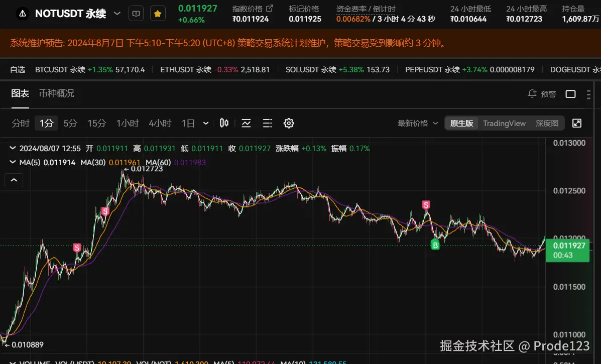Click the S sell marker below the peak
Screen dimensions: 601x364
[105, 211]
